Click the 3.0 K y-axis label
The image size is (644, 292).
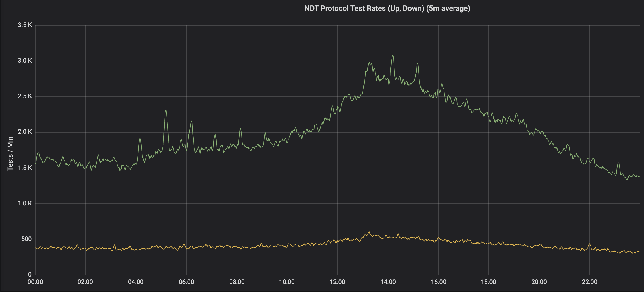25,61
